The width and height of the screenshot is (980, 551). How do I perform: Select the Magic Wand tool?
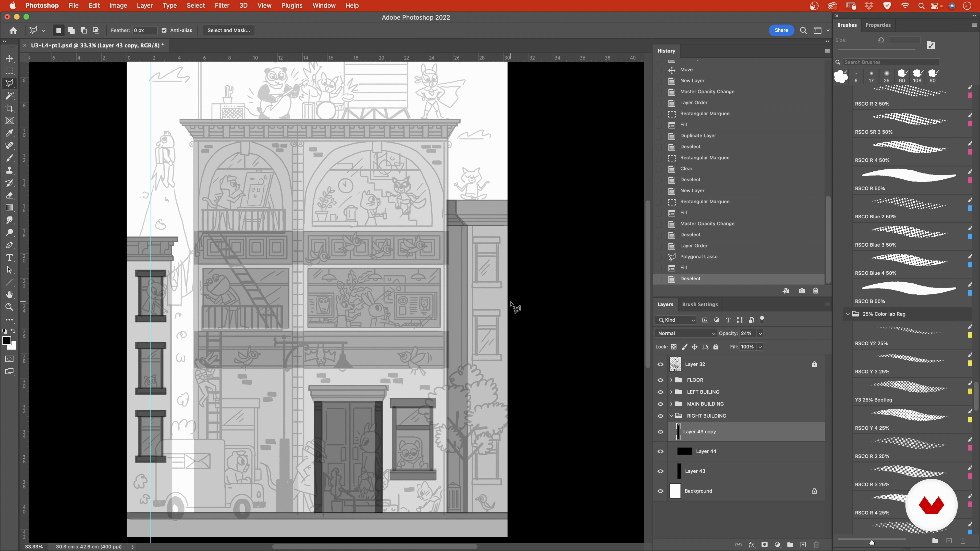(x=9, y=96)
